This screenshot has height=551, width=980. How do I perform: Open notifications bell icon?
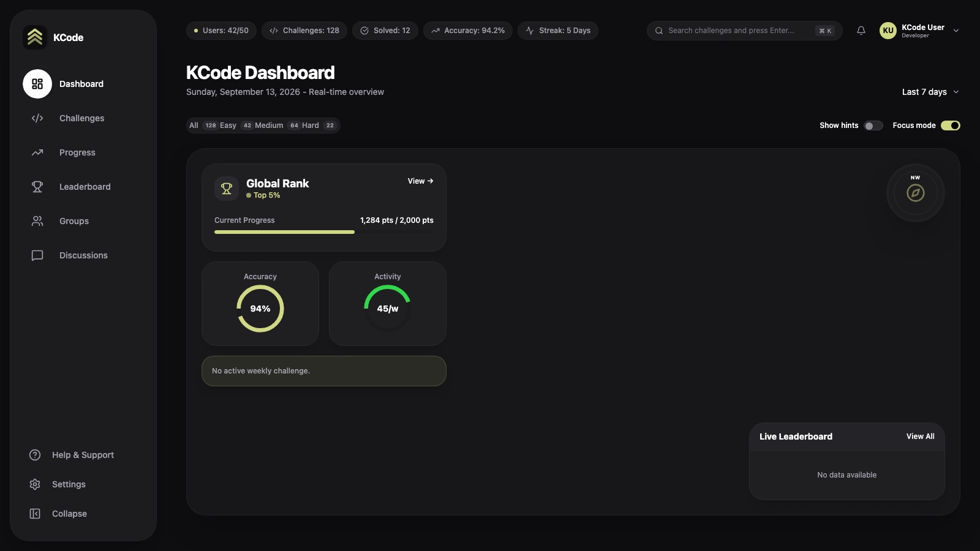(x=861, y=31)
